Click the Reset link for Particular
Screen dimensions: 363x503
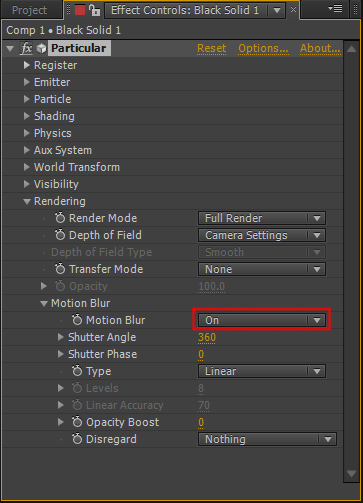point(211,48)
